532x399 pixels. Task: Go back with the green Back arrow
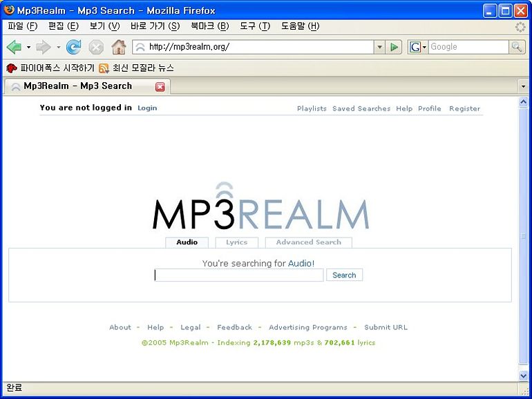[15, 47]
